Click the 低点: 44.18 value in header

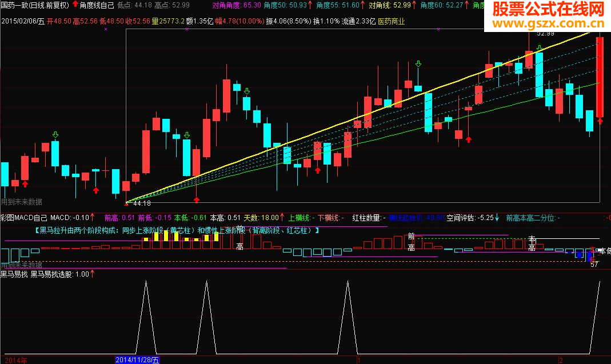tap(134, 5)
